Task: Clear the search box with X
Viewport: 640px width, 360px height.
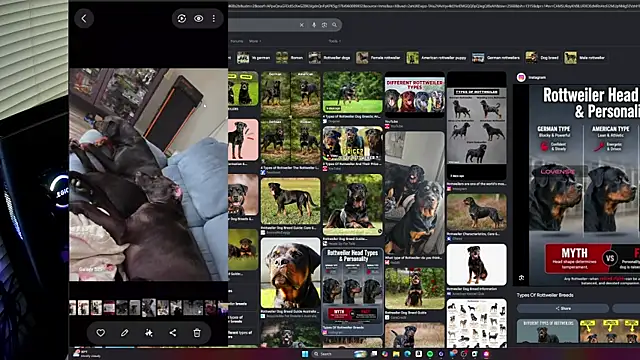Action: [302, 25]
